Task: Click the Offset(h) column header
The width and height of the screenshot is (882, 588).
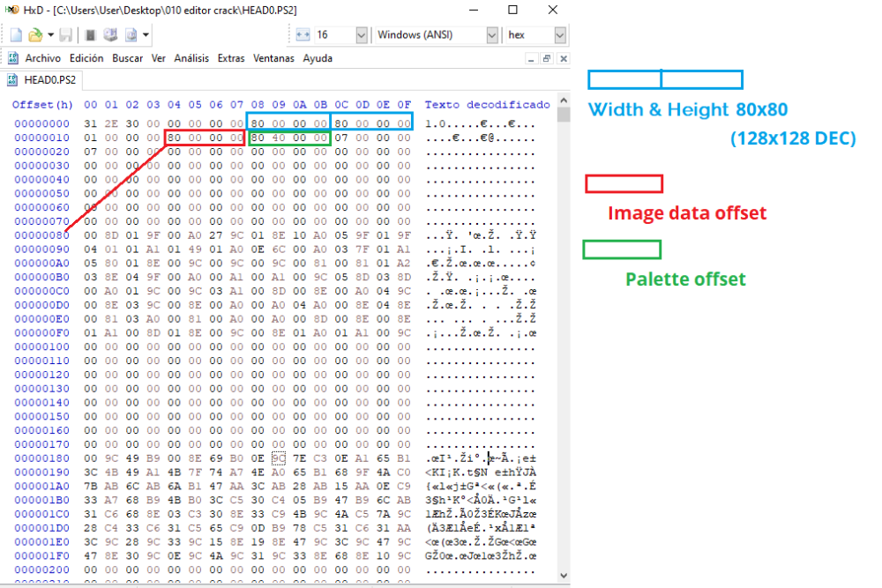Action: tap(42, 105)
